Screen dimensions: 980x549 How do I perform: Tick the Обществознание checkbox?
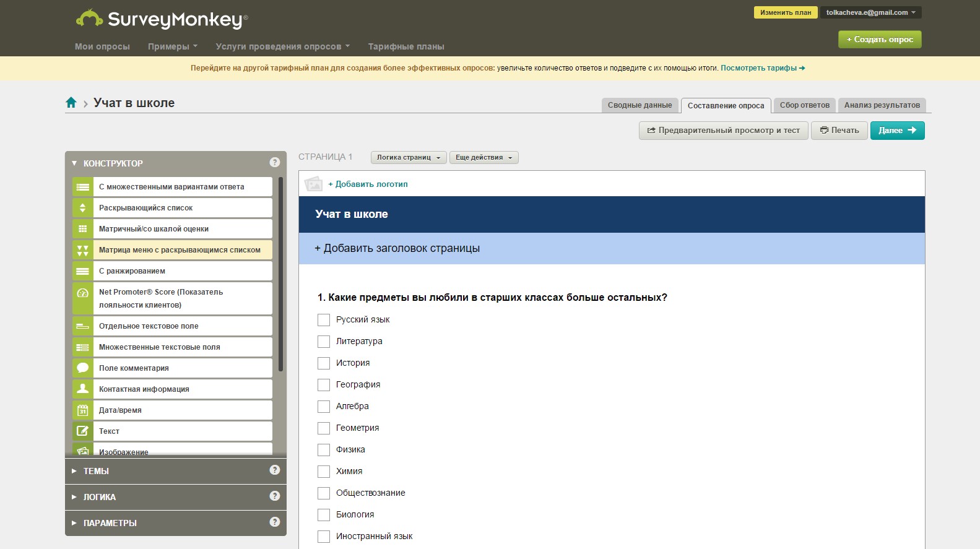click(x=324, y=493)
